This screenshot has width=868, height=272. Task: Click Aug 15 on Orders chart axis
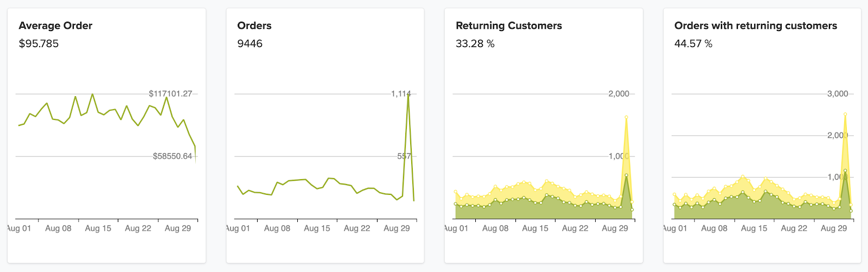click(x=317, y=229)
